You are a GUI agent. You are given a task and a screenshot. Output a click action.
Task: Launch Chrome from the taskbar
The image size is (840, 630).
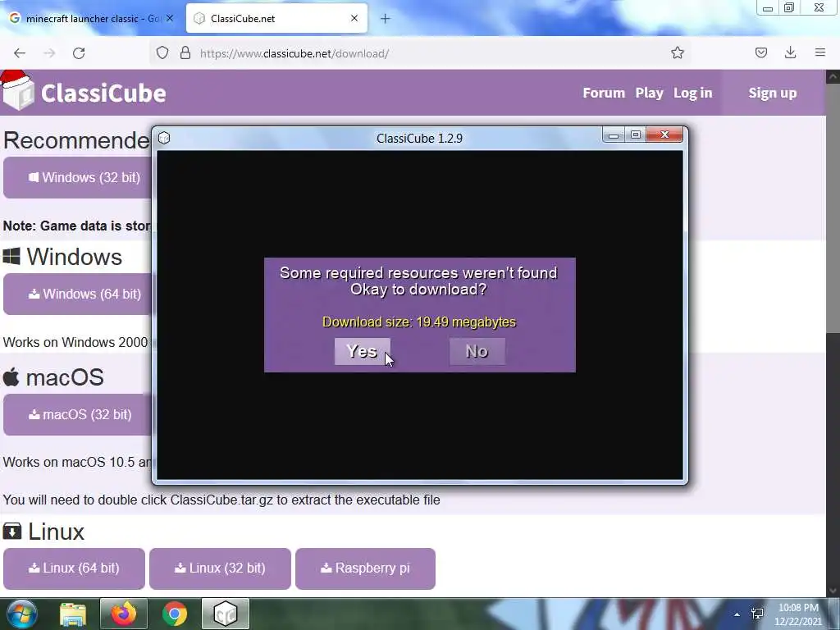coord(175,614)
